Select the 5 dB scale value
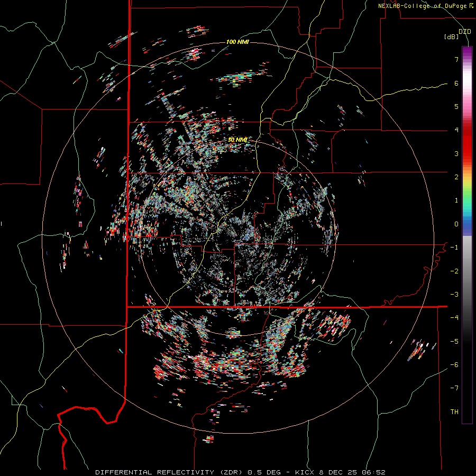The height and width of the screenshot is (476, 476). pyautogui.click(x=456, y=106)
